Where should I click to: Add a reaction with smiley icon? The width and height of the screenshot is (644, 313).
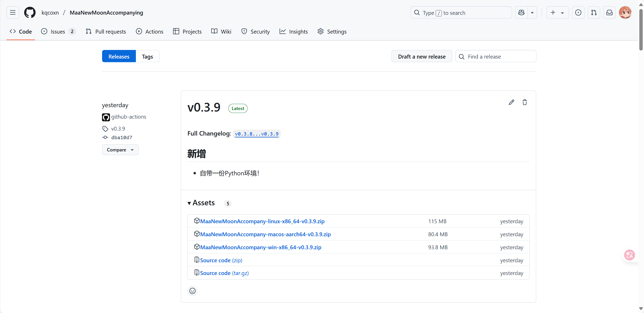(192, 291)
